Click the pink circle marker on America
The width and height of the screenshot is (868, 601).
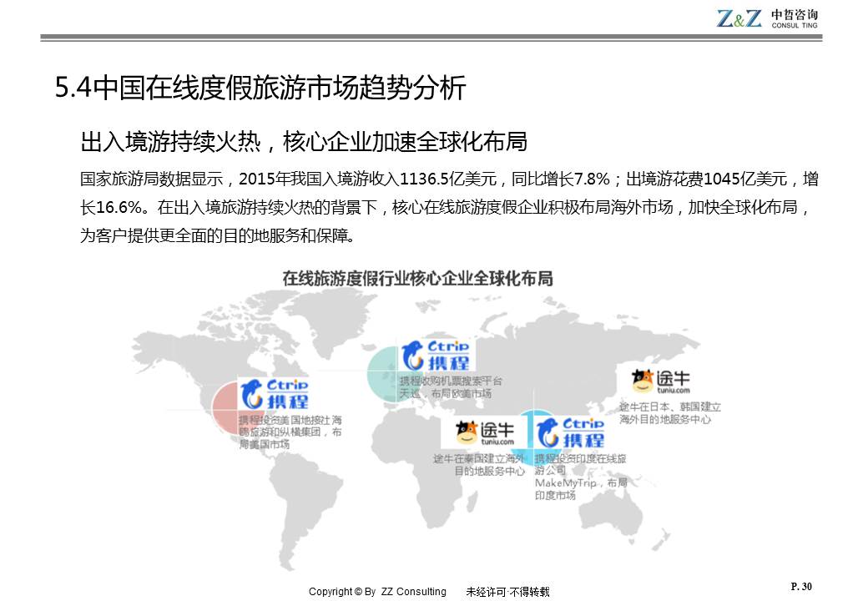pyautogui.click(x=225, y=407)
